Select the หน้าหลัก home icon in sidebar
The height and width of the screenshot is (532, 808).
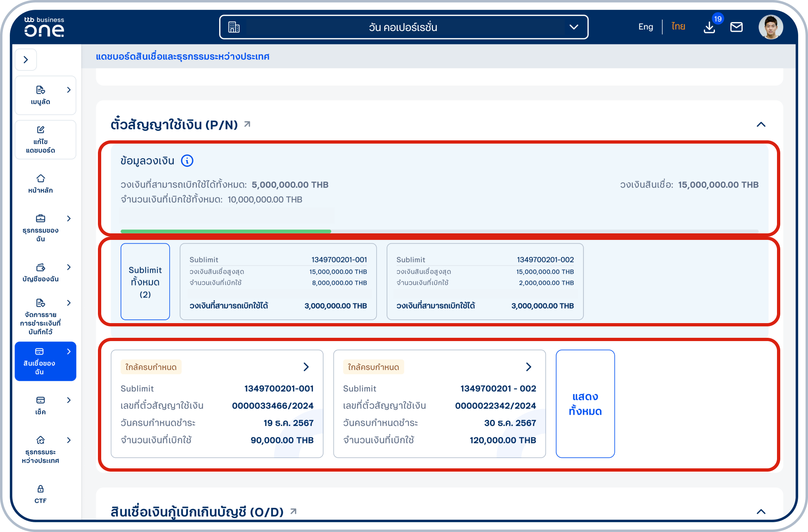(40, 184)
